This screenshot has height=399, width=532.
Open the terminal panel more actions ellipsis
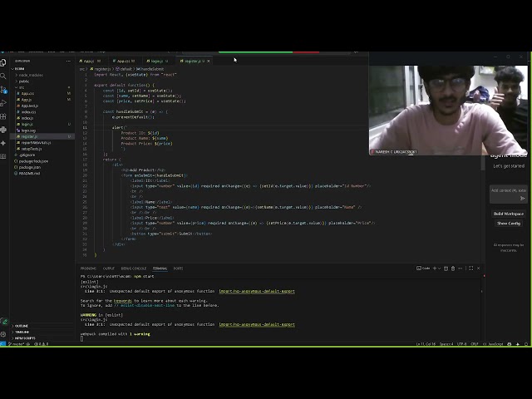(461, 268)
